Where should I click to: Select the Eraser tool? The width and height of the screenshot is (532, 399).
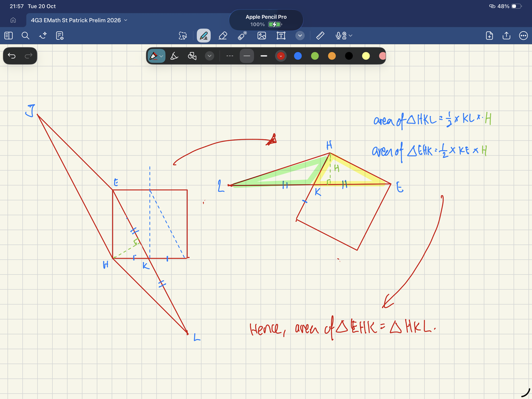(x=223, y=36)
